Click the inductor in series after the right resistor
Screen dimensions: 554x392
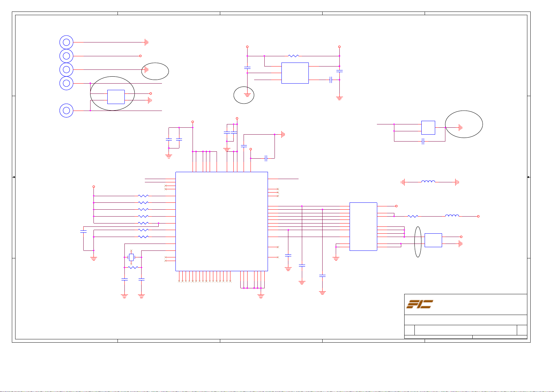point(452,216)
